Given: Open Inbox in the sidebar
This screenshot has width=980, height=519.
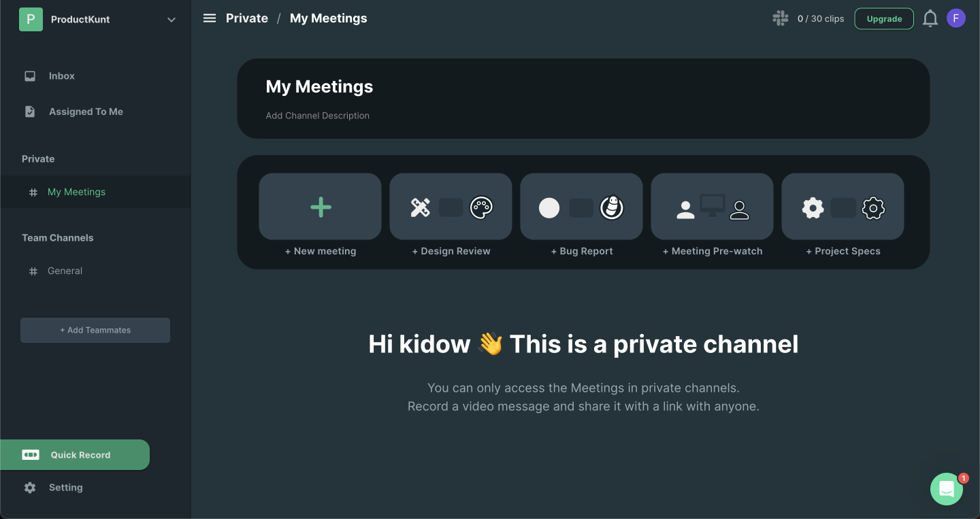Looking at the screenshot, I should pyautogui.click(x=61, y=76).
